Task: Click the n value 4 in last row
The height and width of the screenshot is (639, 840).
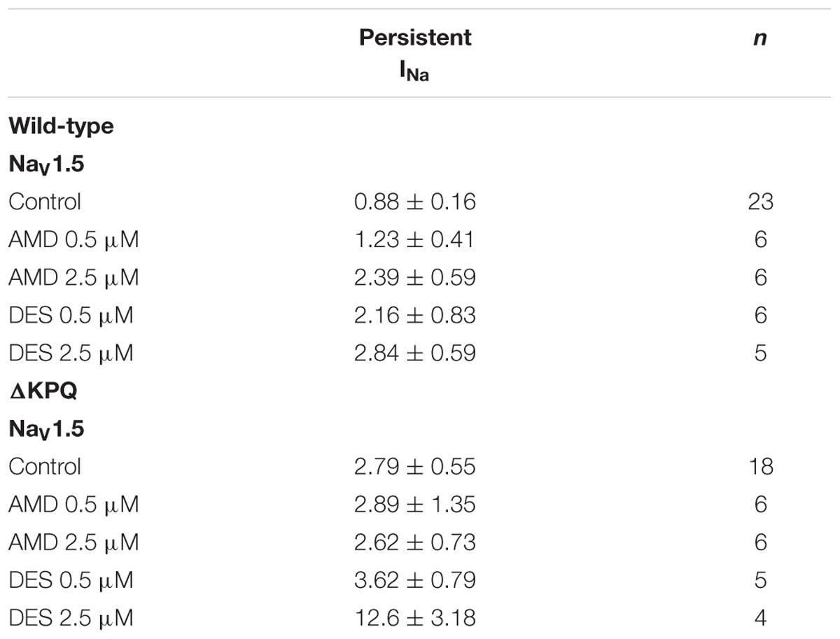Action: [x=760, y=617]
